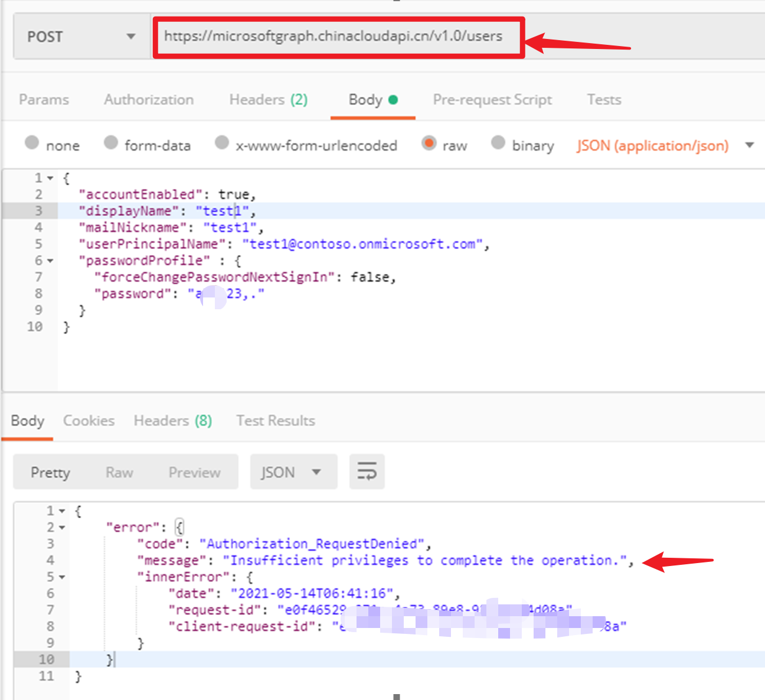Collapse the passwordProfile block on line 6

(50, 261)
